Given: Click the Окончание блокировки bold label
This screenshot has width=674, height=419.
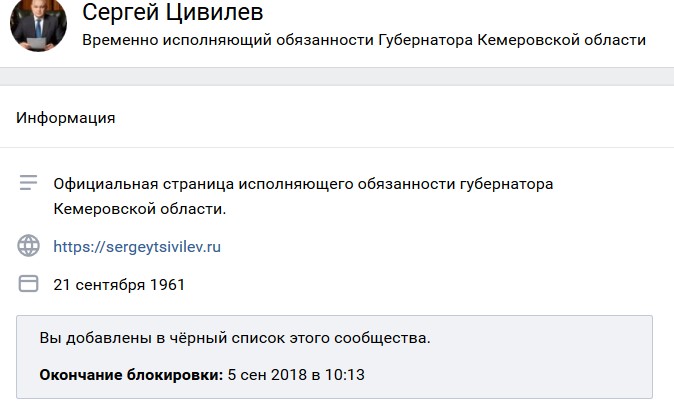Looking at the screenshot, I should click(x=132, y=375).
